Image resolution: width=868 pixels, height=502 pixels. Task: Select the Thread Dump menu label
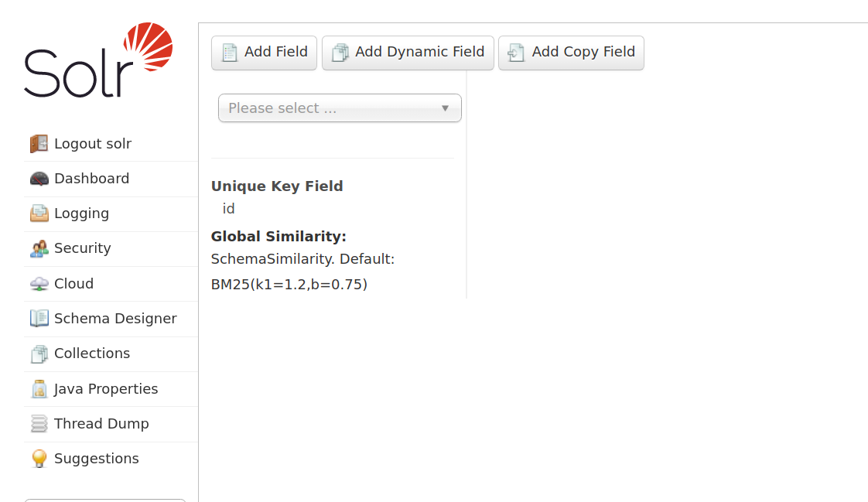tap(101, 424)
